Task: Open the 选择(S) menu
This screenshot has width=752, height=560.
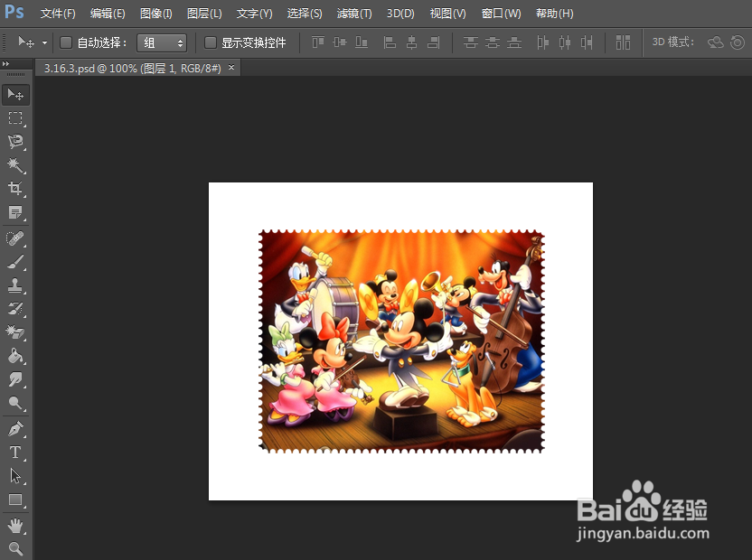Action: click(x=305, y=14)
